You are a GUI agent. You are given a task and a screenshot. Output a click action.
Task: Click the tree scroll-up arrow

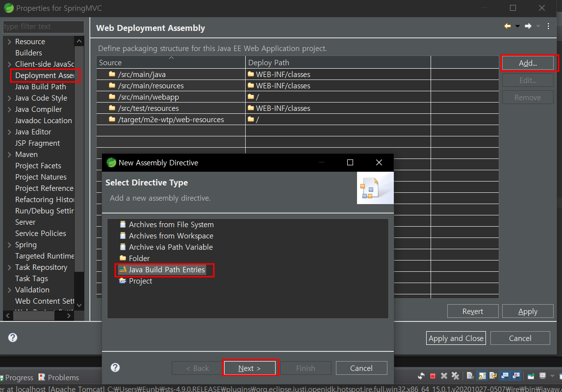pyautogui.click(x=79, y=41)
